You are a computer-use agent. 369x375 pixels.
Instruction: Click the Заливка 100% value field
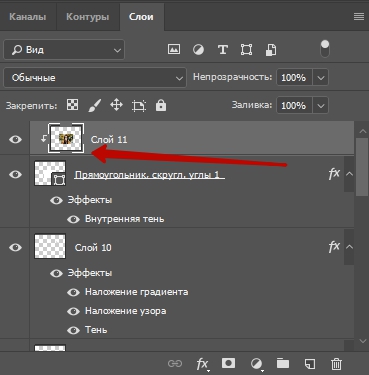click(x=294, y=106)
